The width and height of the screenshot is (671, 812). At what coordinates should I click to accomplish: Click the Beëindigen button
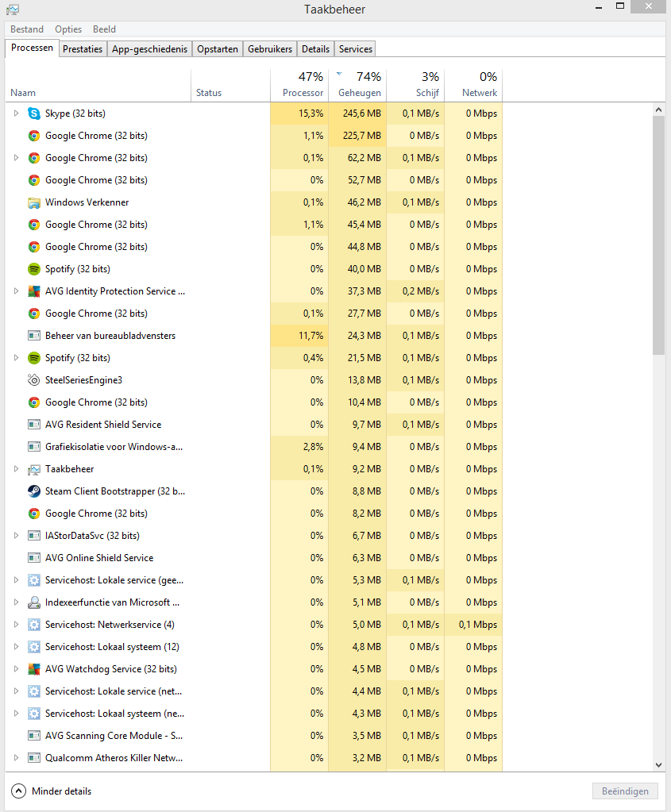tap(626, 791)
